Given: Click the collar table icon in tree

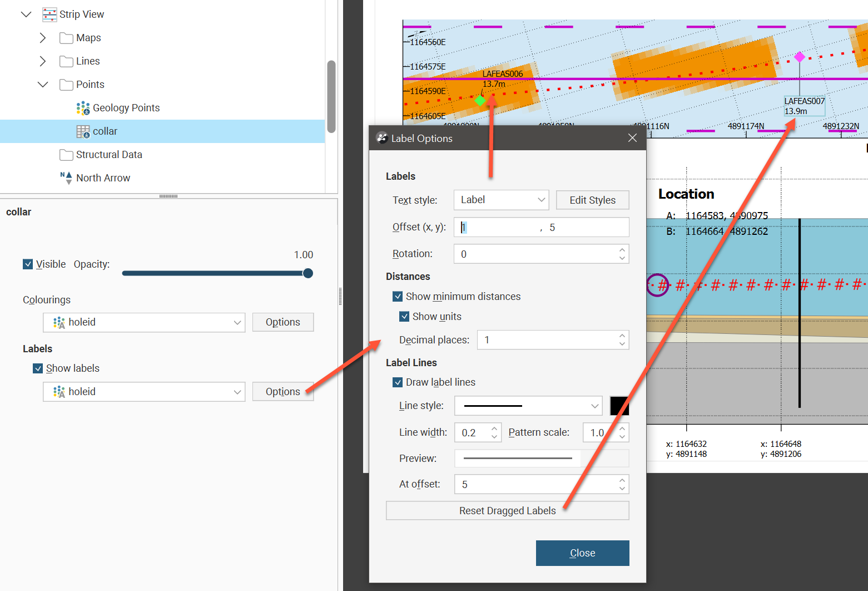Looking at the screenshot, I should coord(83,131).
